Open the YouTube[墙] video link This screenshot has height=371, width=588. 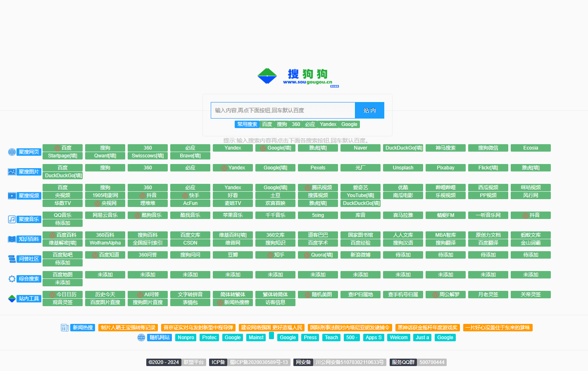[x=360, y=195]
